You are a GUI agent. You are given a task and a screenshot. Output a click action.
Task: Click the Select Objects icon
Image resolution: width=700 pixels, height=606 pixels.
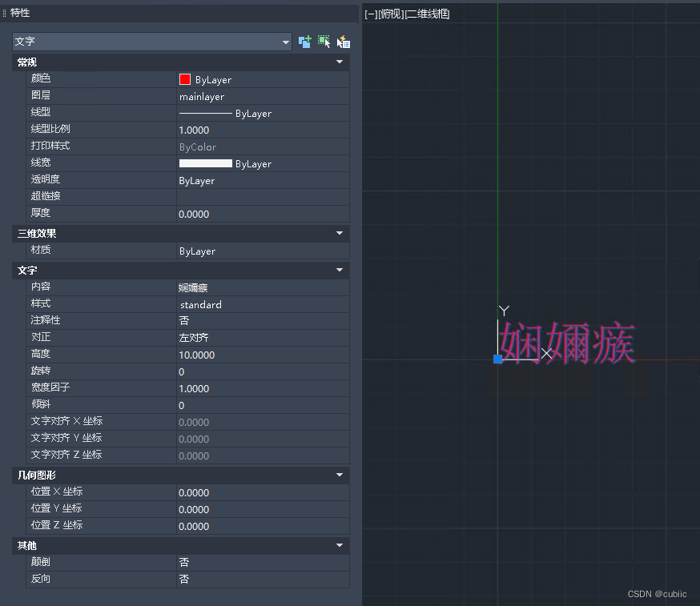click(x=324, y=41)
